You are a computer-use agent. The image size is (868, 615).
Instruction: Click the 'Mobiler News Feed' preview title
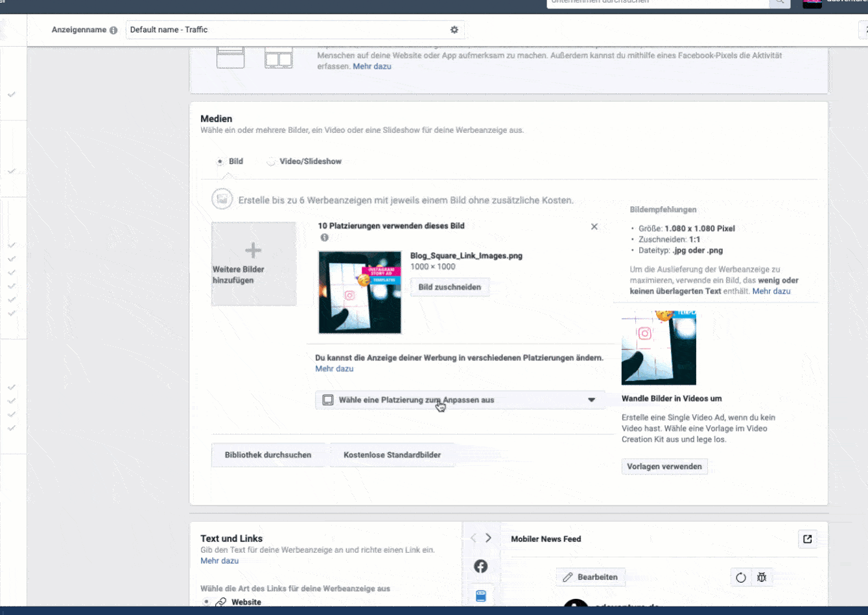coord(546,539)
